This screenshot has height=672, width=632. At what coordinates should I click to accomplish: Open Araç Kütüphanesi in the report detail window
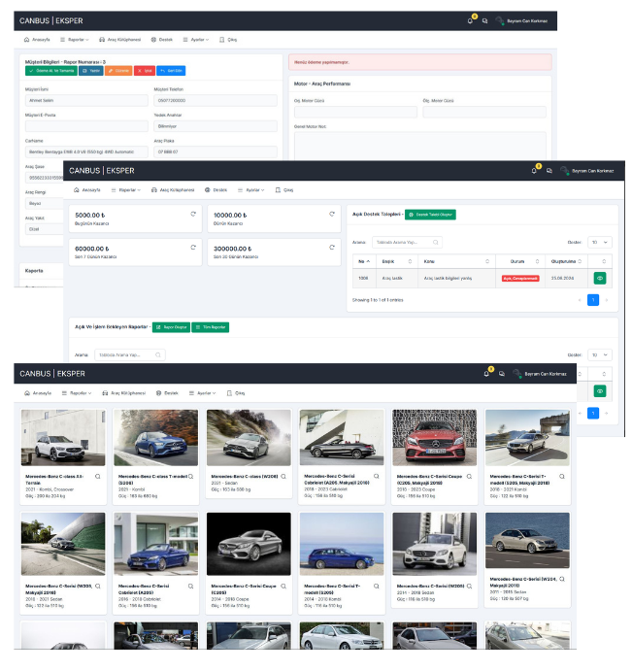tap(120, 40)
